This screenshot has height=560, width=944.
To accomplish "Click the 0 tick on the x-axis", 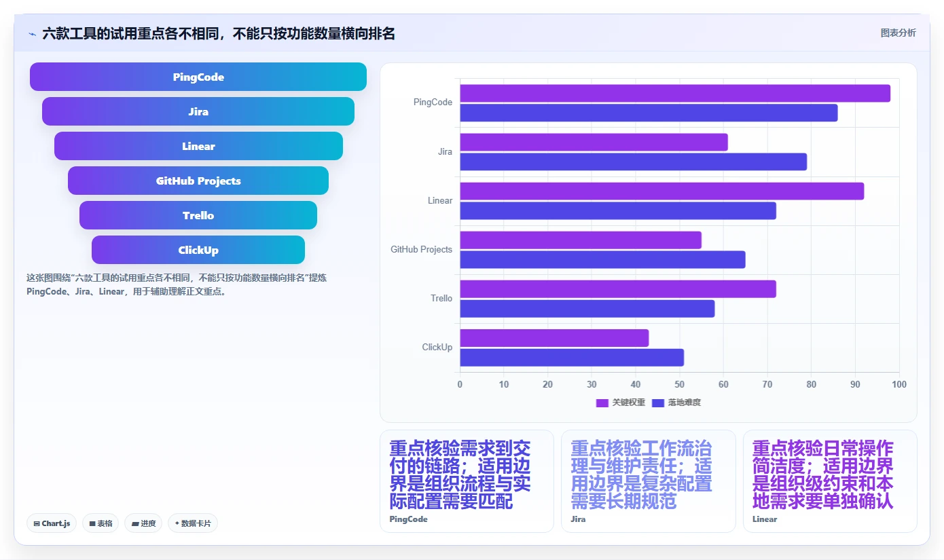I will point(460,384).
